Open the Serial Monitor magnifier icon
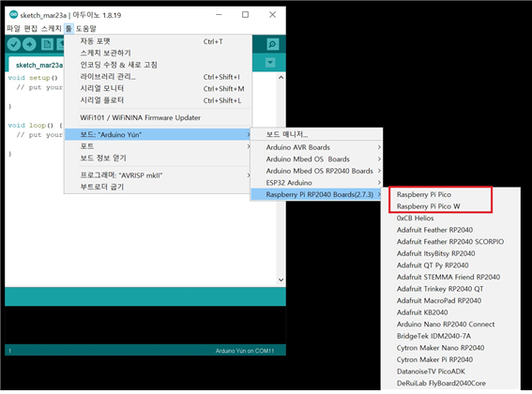The height and width of the screenshot is (394, 532). click(272, 44)
